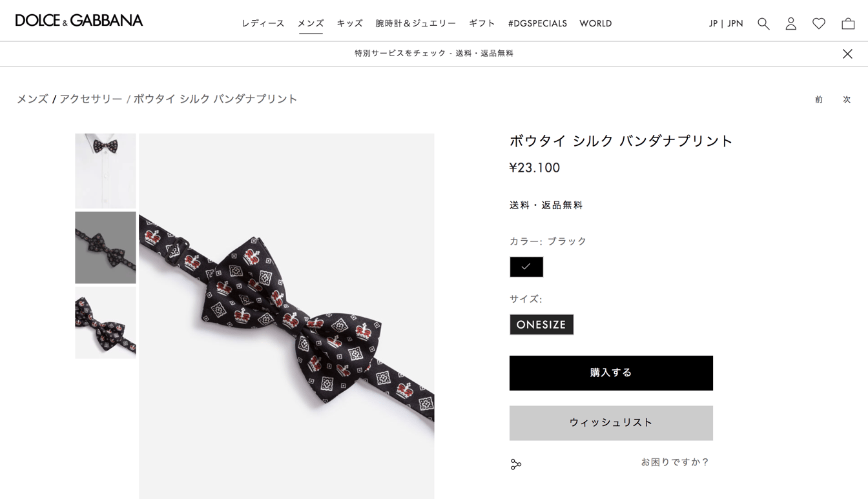The image size is (868, 499).
Task: Open the user account icon
Action: (x=790, y=24)
